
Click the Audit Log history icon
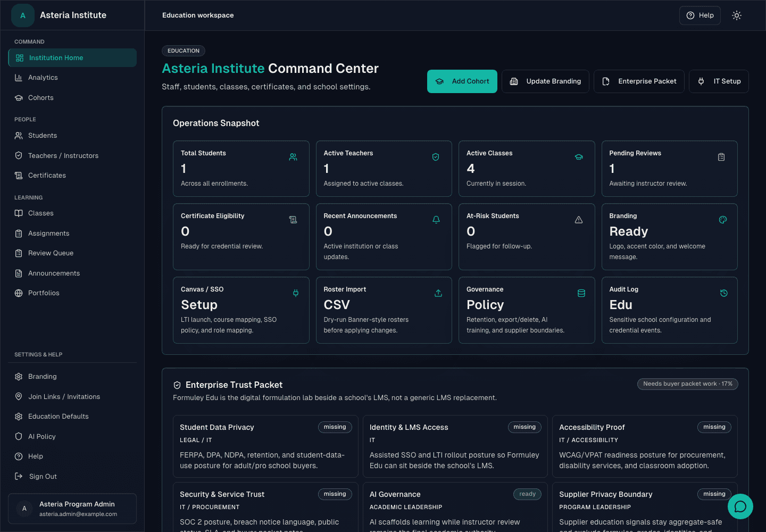724,293
